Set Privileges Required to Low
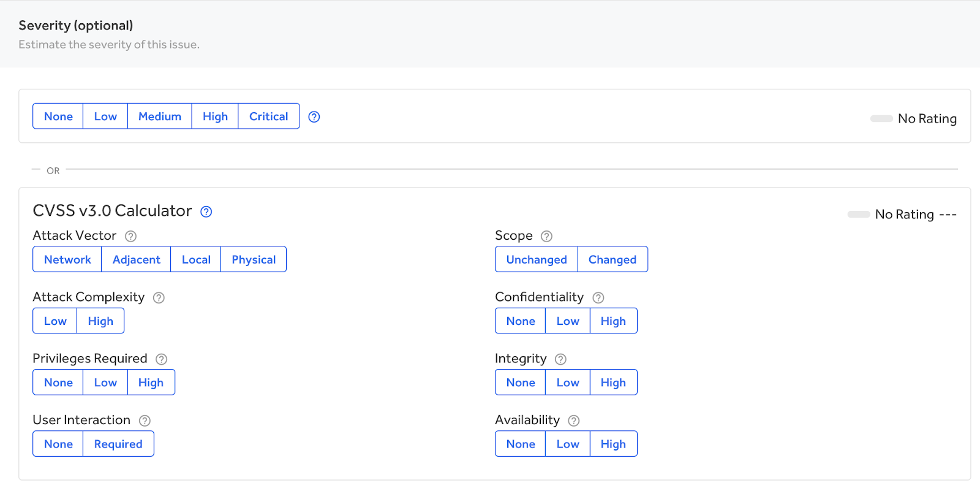Viewport: 980px width, 491px height. [105, 383]
